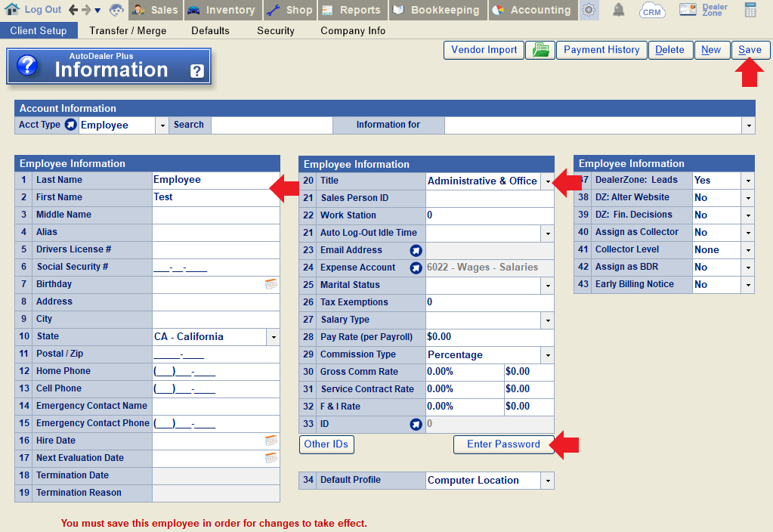The width and height of the screenshot is (773, 532).
Task: Expand the DZ: Alter Website dropdown
Action: click(748, 198)
